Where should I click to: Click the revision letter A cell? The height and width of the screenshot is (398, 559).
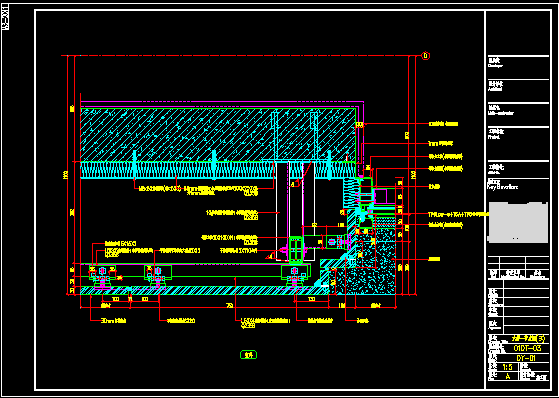tap(507, 377)
